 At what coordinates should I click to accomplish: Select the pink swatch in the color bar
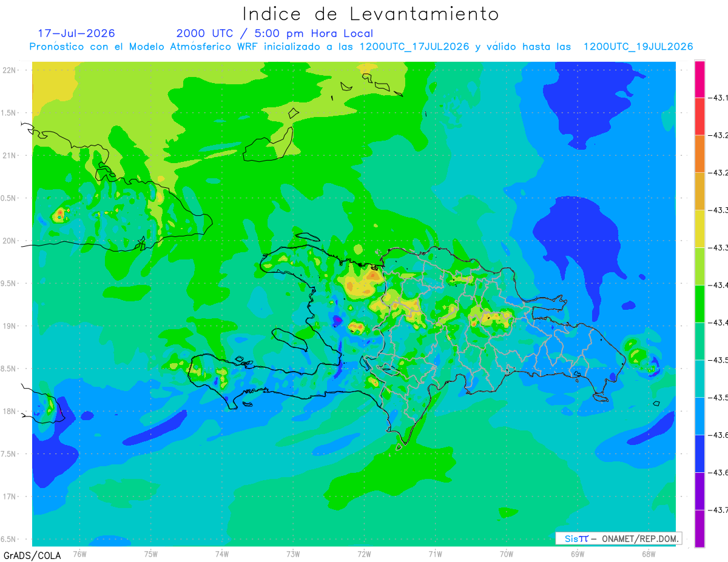[699, 79]
